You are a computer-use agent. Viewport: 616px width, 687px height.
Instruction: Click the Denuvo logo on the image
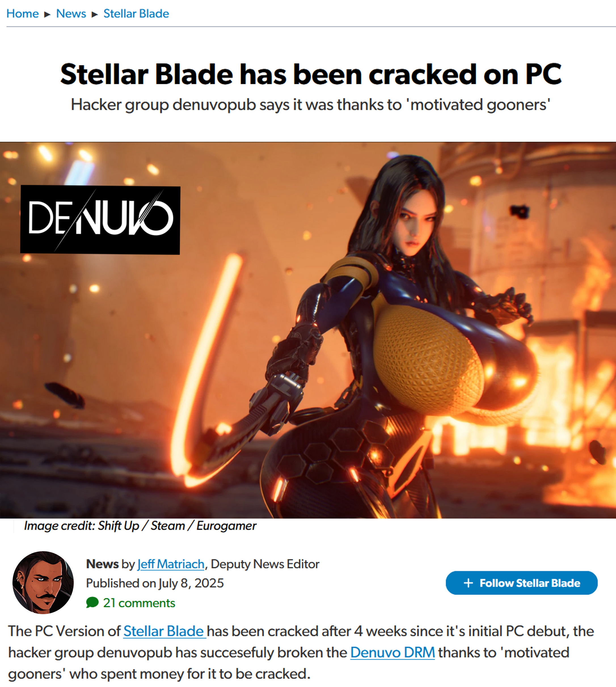(x=100, y=220)
